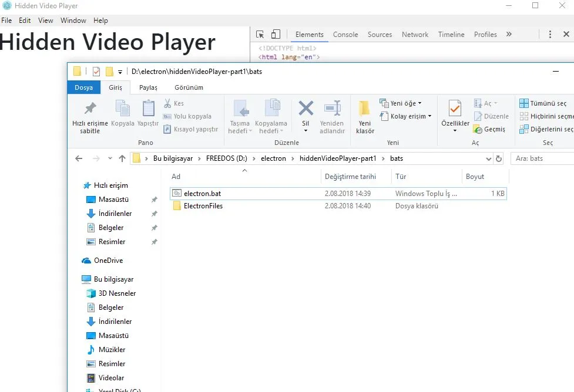Open the Window menu
Image resolution: width=574 pixels, height=392 pixels.
click(73, 21)
